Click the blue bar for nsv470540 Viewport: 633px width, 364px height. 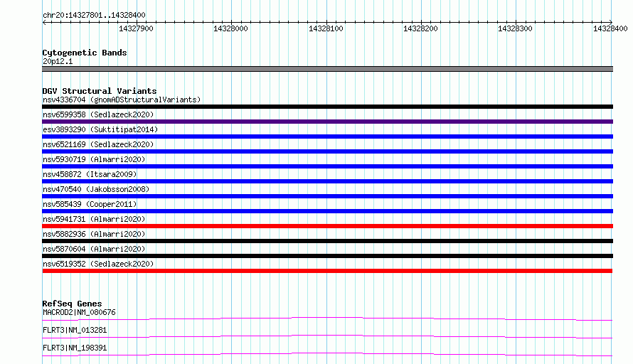pos(327,196)
